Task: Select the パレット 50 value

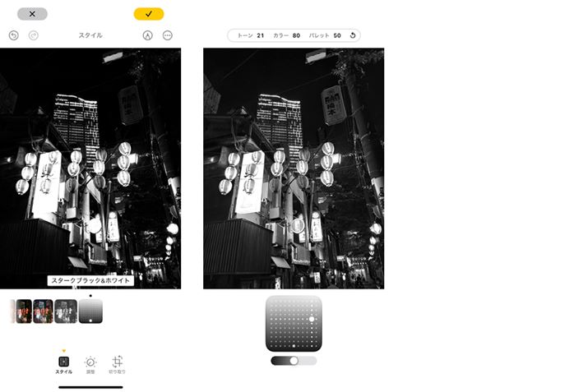Action: coord(324,35)
